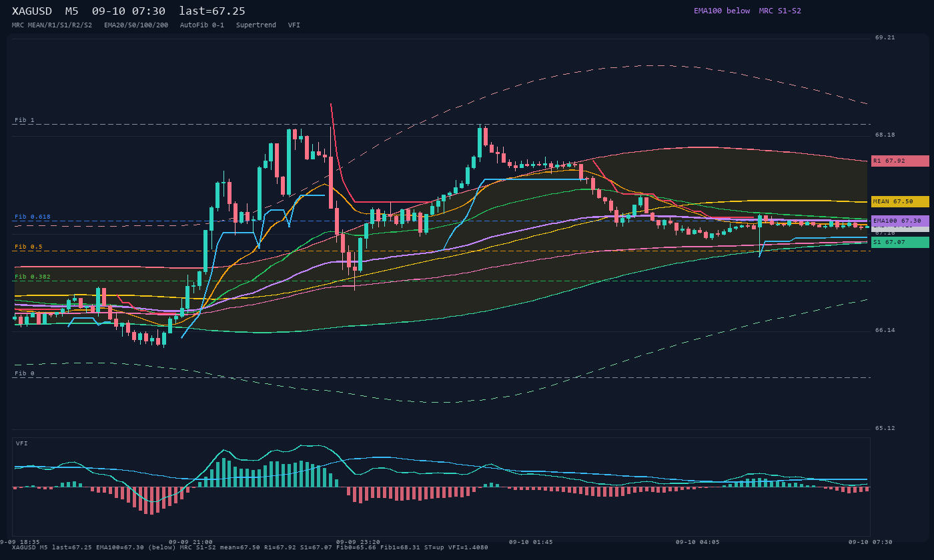The width and height of the screenshot is (934, 560).
Task: Select the "MRC MEAN/R1/S1/R2/S2" indicator legend
Action: pyautogui.click(x=52, y=25)
